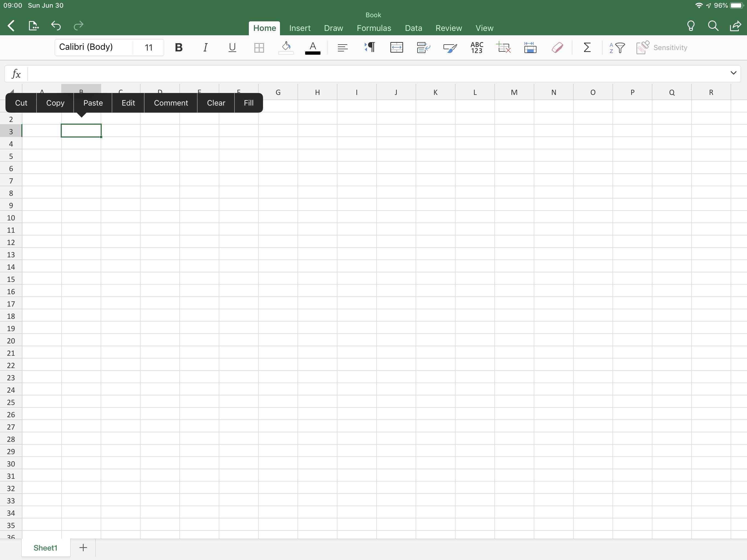
Task: Switch to the Home tab
Action: (264, 28)
